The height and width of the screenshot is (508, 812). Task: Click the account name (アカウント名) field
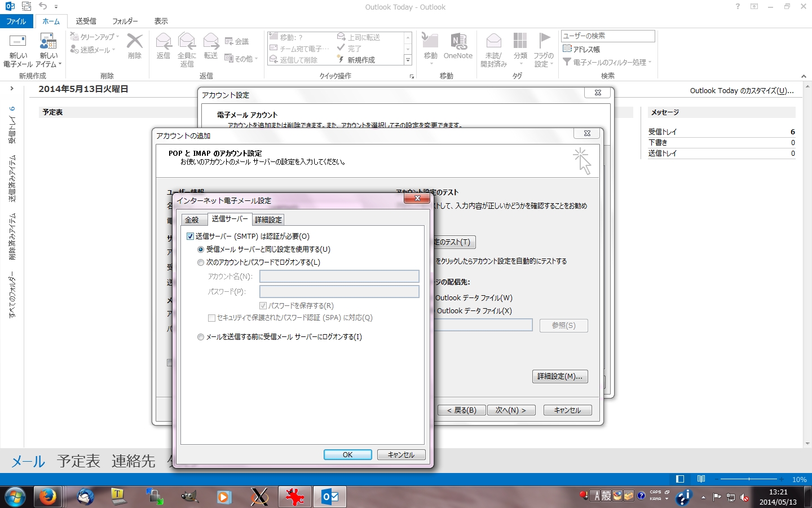tap(339, 276)
